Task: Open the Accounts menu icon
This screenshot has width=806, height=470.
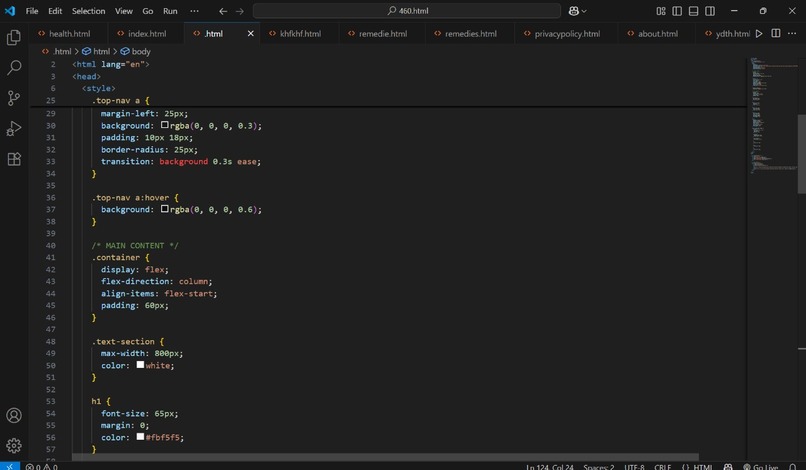Action: (14, 415)
